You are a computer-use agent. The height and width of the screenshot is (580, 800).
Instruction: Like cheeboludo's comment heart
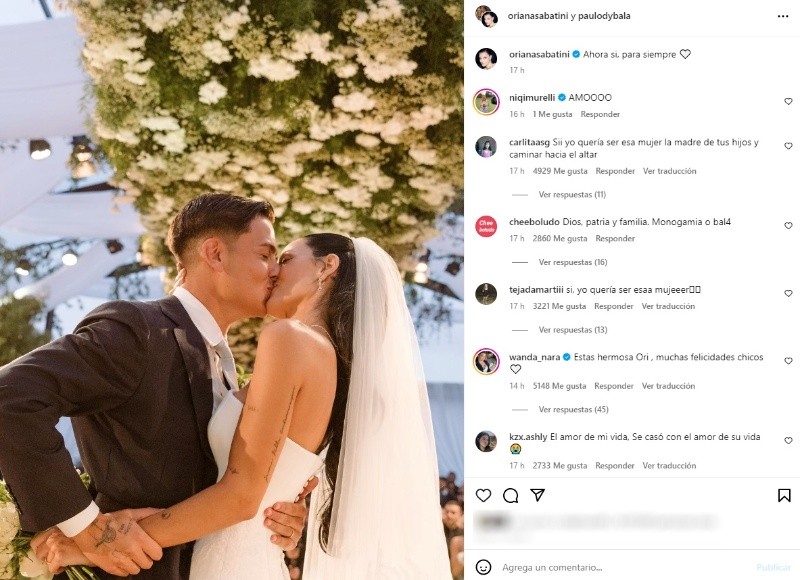(788, 225)
